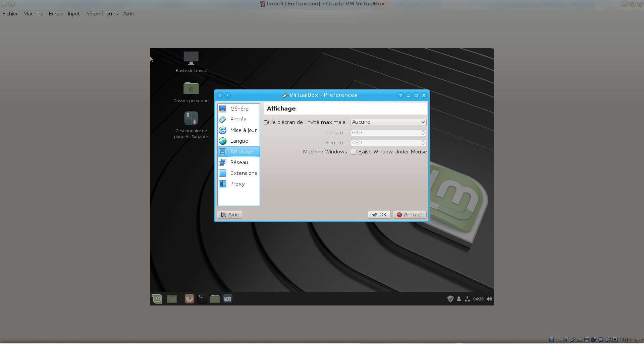Viewport: 644px width, 344px height.
Task: Open Dossier personnel desktop folder
Action: tap(191, 89)
